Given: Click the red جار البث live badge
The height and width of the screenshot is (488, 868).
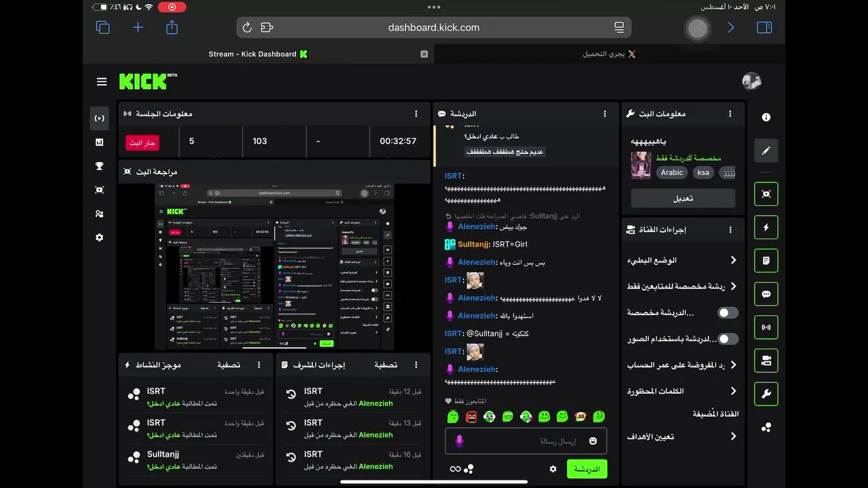Looking at the screenshot, I should (142, 143).
